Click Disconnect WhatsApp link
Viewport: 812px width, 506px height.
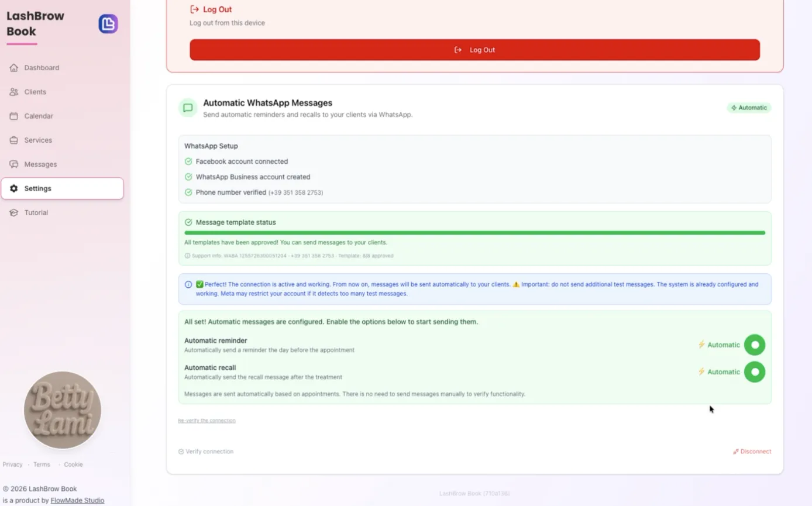click(x=752, y=452)
